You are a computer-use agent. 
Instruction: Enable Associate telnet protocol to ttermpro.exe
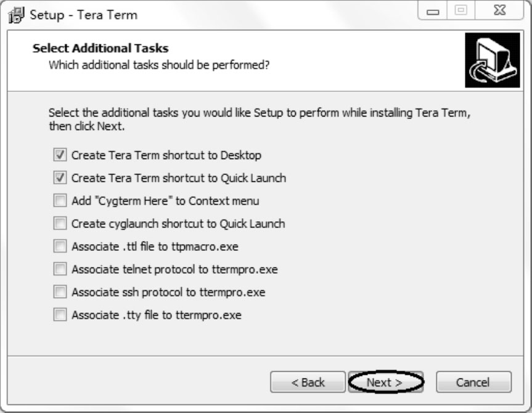point(60,269)
